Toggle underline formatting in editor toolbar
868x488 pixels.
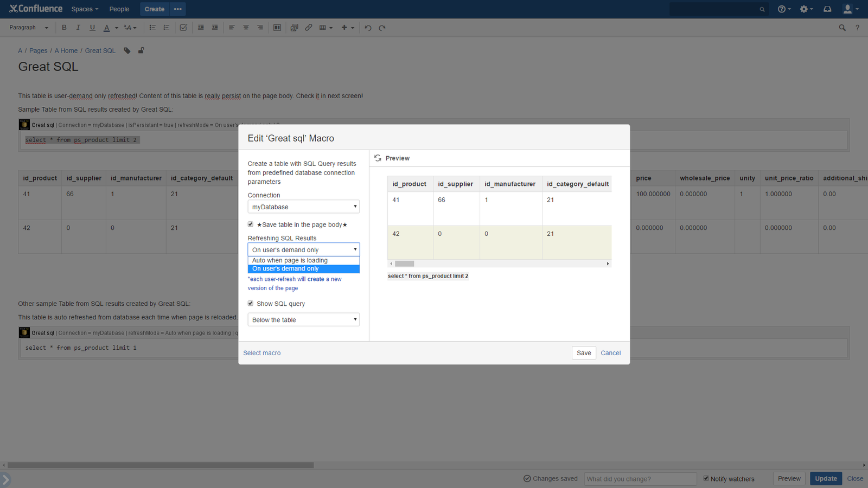click(x=92, y=28)
